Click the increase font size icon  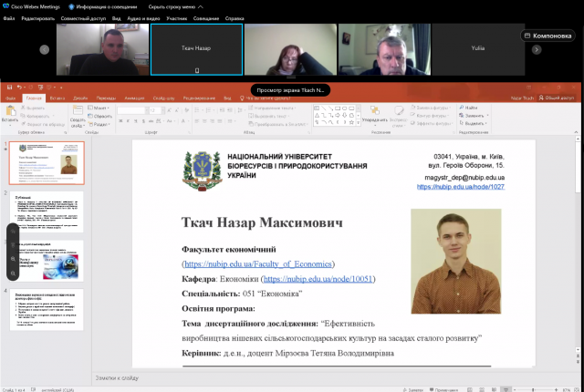coord(170,110)
